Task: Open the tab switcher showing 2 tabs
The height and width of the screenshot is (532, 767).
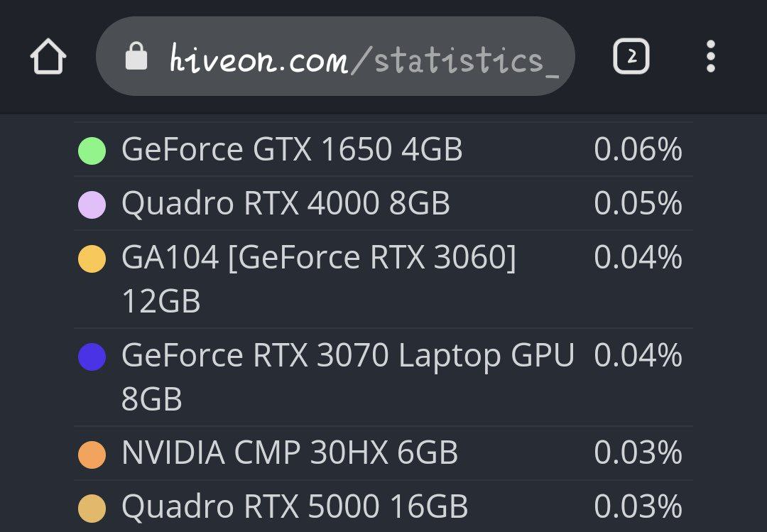Action: coord(631,57)
